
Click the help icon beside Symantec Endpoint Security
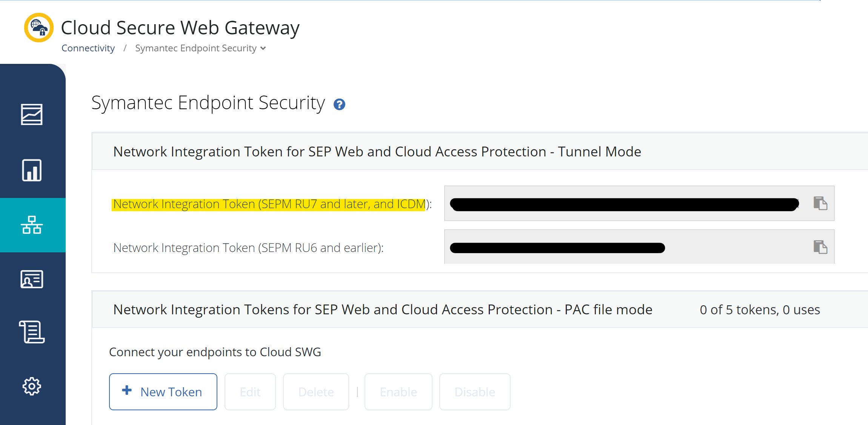click(x=339, y=104)
